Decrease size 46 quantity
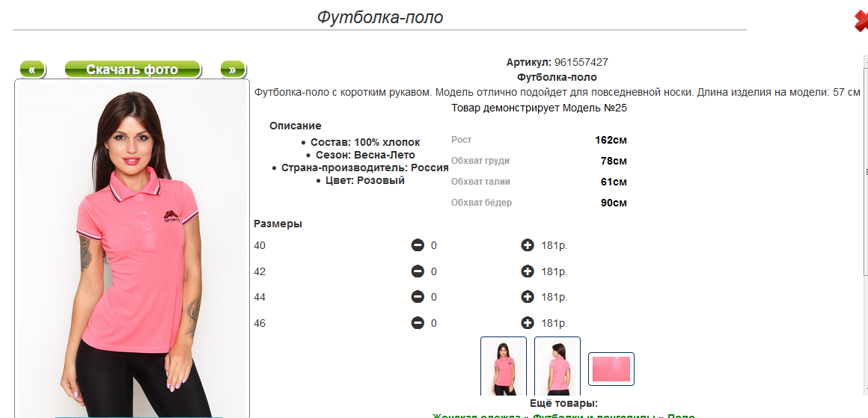The image size is (868, 418). tap(418, 323)
